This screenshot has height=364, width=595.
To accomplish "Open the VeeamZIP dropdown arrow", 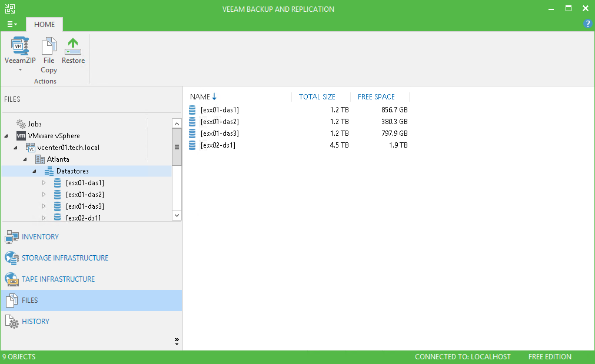I will (x=20, y=70).
